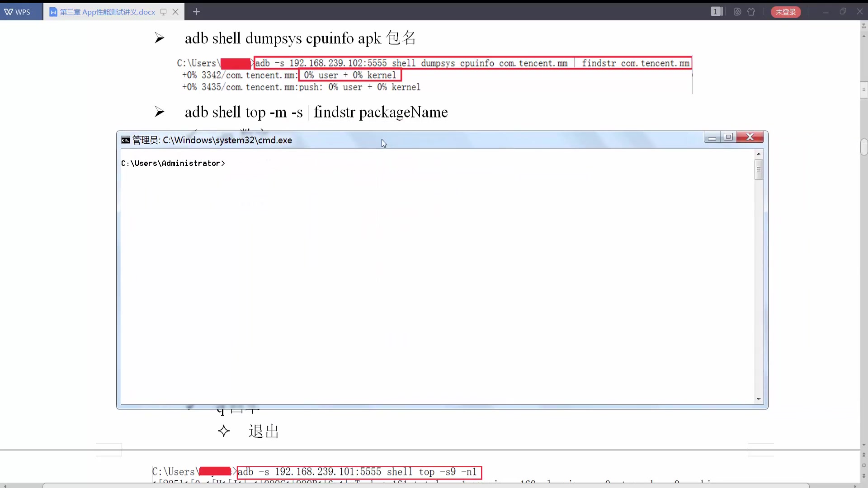868x488 pixels.
Task: Click the red 未登录 login button
Action: tap(786, 12)
